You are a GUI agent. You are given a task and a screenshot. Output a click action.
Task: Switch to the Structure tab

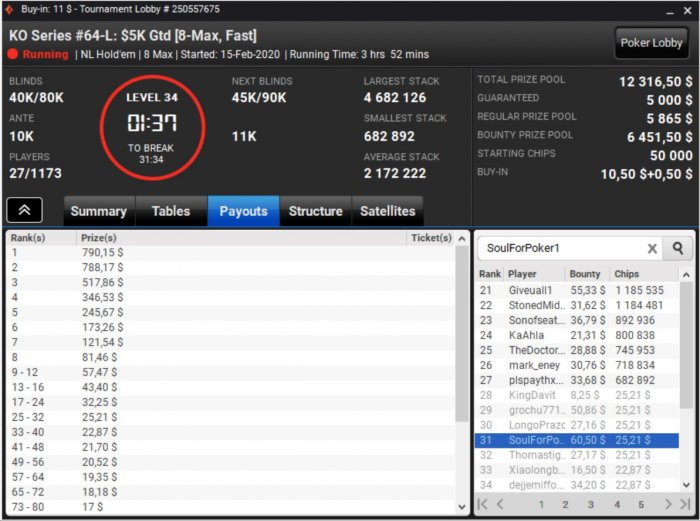click(316, 211)
